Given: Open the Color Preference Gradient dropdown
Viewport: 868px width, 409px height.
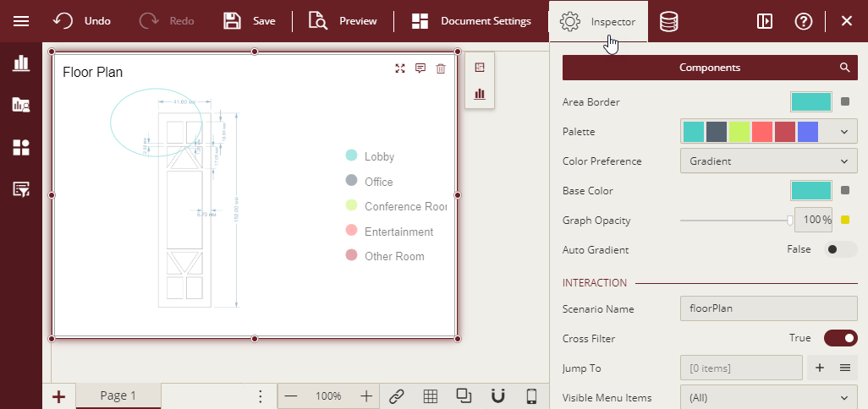Looking at the screenshot, I should (x=768, y=161).
